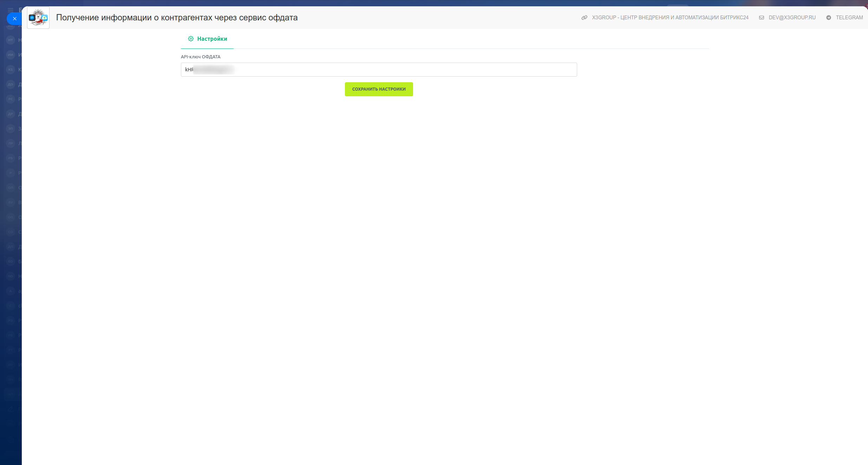
Task: Open the X3GROUP Bitrix24 implementation center link
Action: (x=670, y=18)
